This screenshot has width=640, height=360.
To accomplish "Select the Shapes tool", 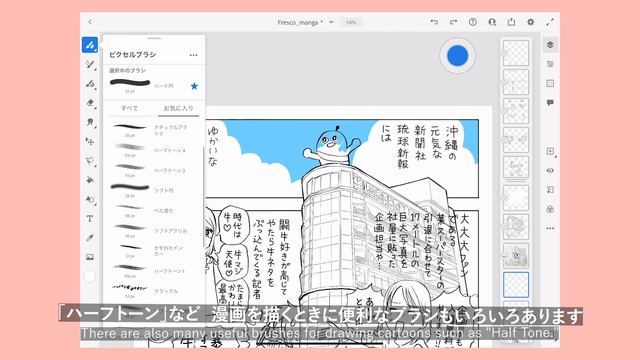I will click(90, 199).
